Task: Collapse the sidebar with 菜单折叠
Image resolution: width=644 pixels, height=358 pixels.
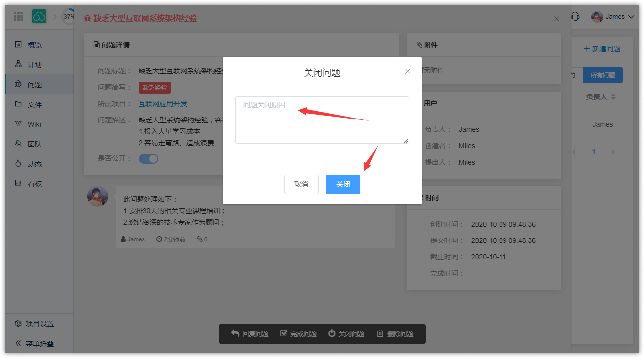Action: [x=39, y=343]
